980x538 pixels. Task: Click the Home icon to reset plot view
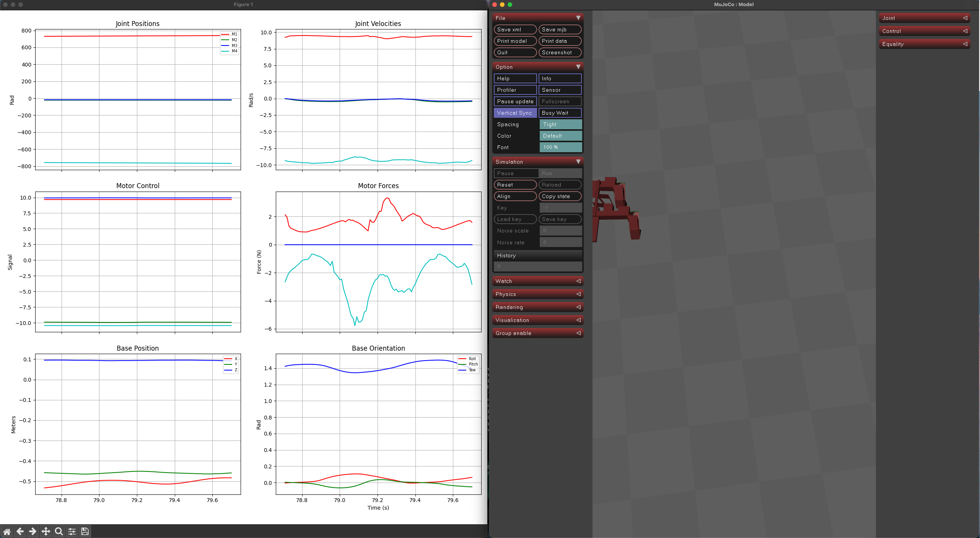click(7, 531)
